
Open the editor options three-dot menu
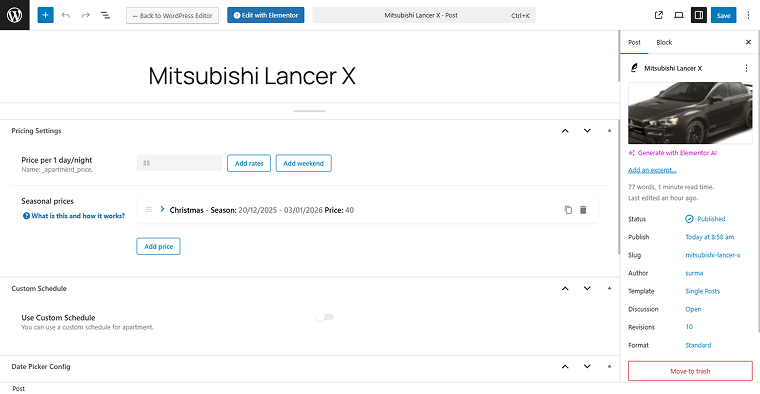[x=748, y=16]
